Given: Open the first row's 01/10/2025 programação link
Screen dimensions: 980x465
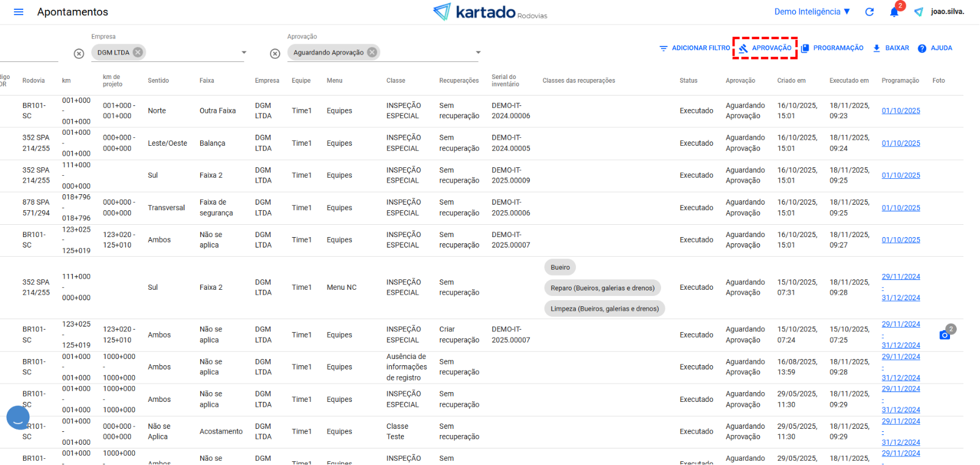Looking at the screenshot, I should 900,111.
